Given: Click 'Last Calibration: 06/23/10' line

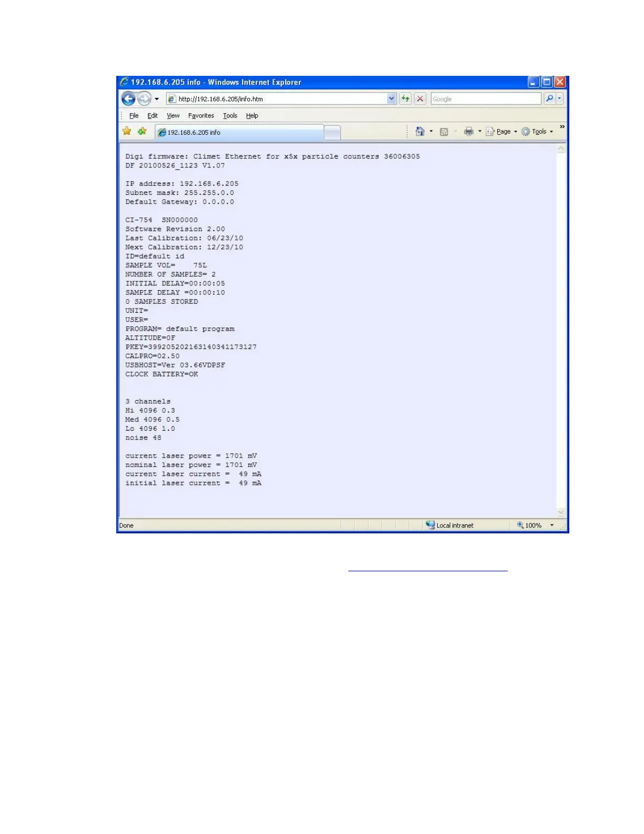Looking at the screenshot, I should pos(184,238).
